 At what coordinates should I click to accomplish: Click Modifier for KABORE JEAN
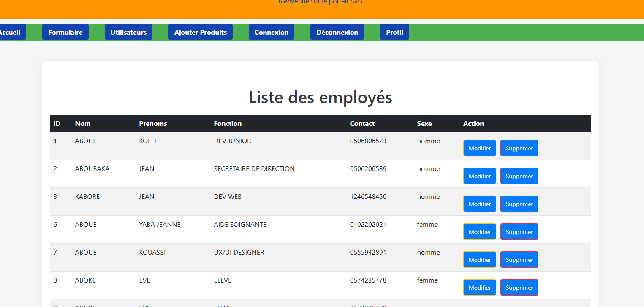480,204
